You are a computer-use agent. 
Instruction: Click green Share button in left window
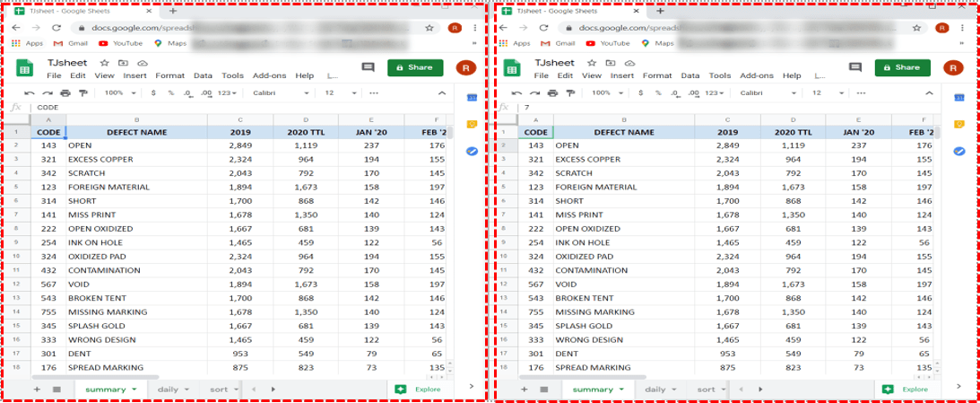[x=415, y=67]
